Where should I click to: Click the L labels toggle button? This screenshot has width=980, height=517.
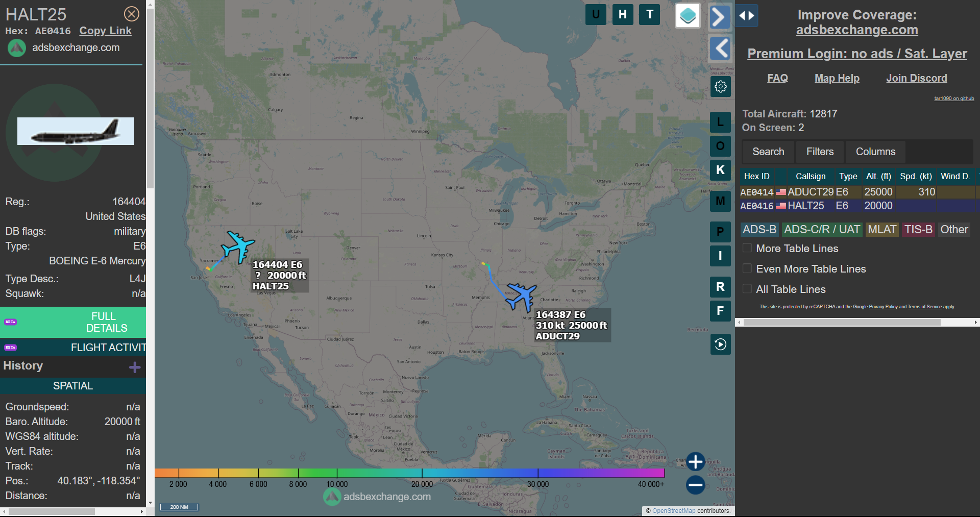click(x=721, y=122)
